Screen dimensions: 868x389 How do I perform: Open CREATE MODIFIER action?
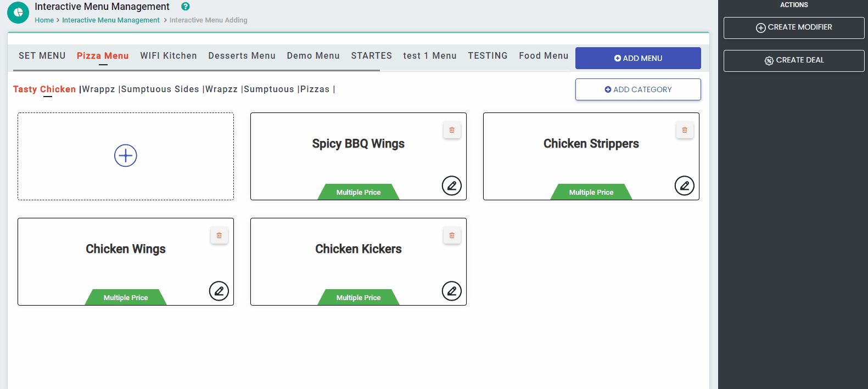click(794, 27)
